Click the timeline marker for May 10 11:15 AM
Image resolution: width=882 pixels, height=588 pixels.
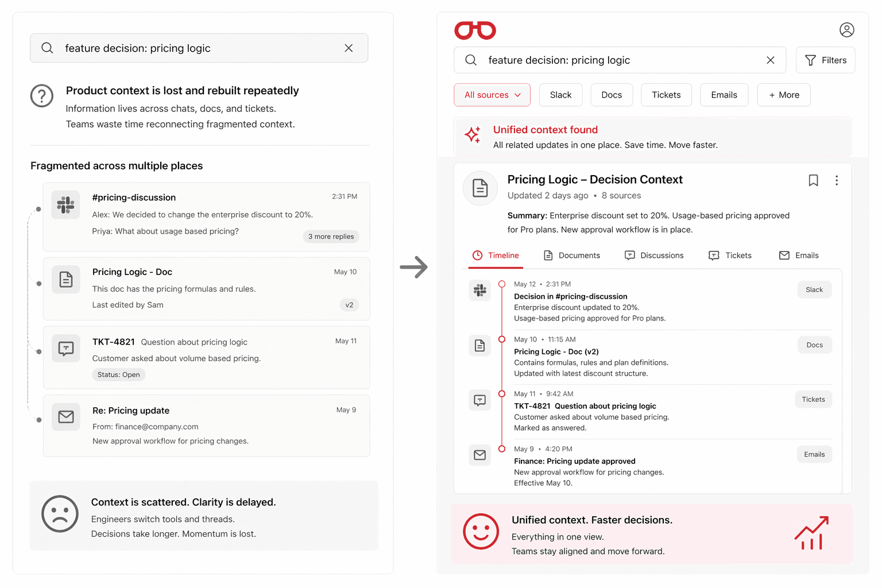(x=502, y=339)
